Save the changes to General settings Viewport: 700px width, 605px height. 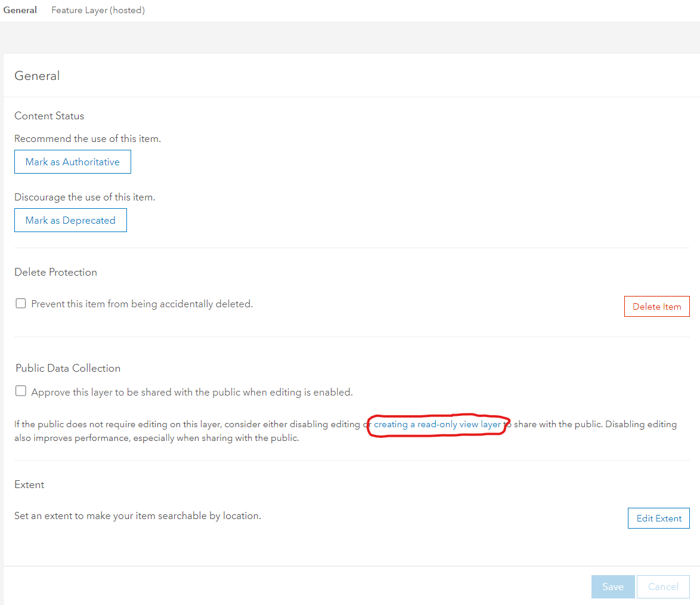coord(613,587)
